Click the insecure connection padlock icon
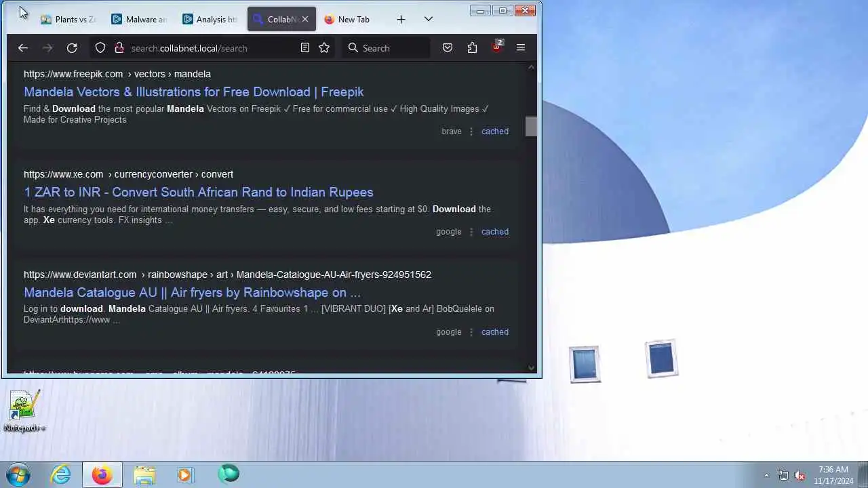The image size is (868, 488). (119, 48)
